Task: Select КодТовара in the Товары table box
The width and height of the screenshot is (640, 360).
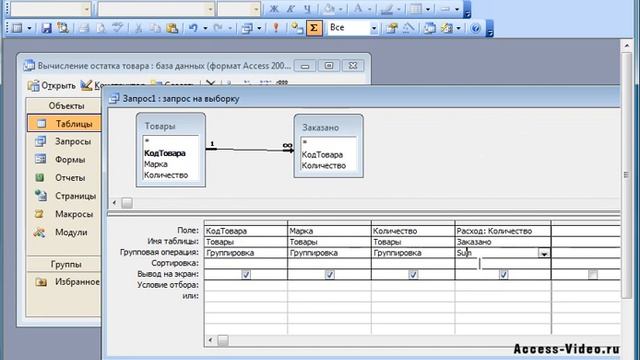Action: (165, 153)
